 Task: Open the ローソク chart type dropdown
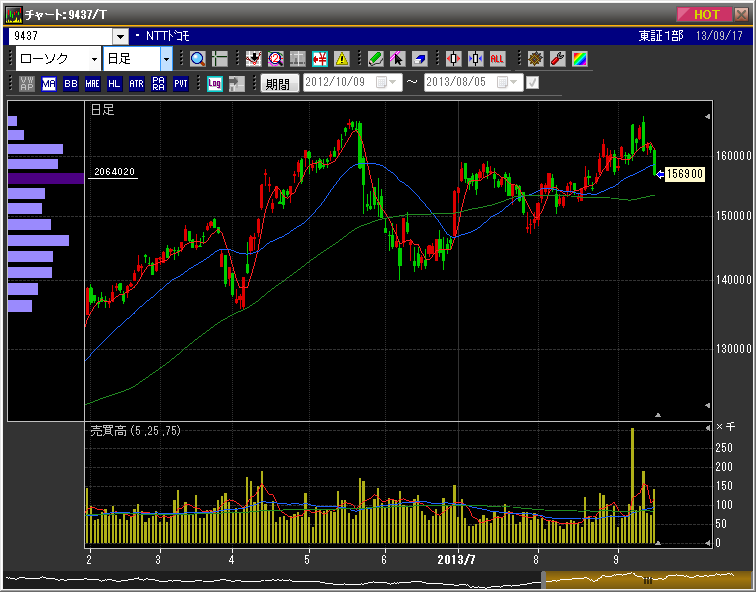tap(94, 59)
